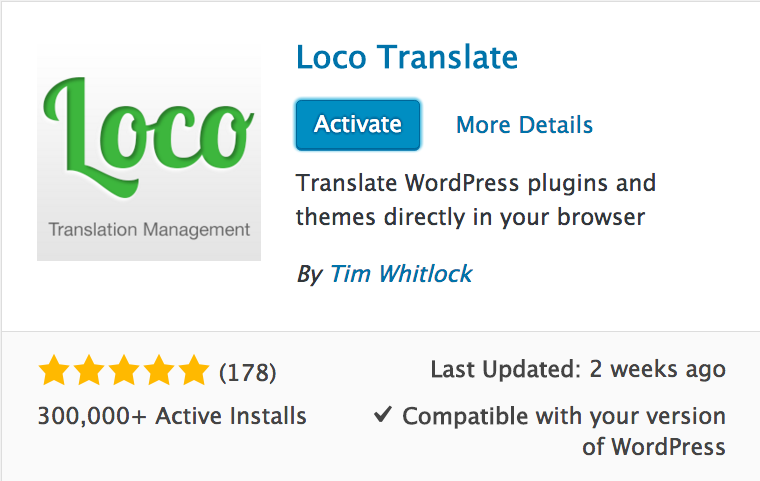This screenshot has width=760, height=481.
Task: Click 'Compatible with your version' text
Action: [x=564, y=416]
